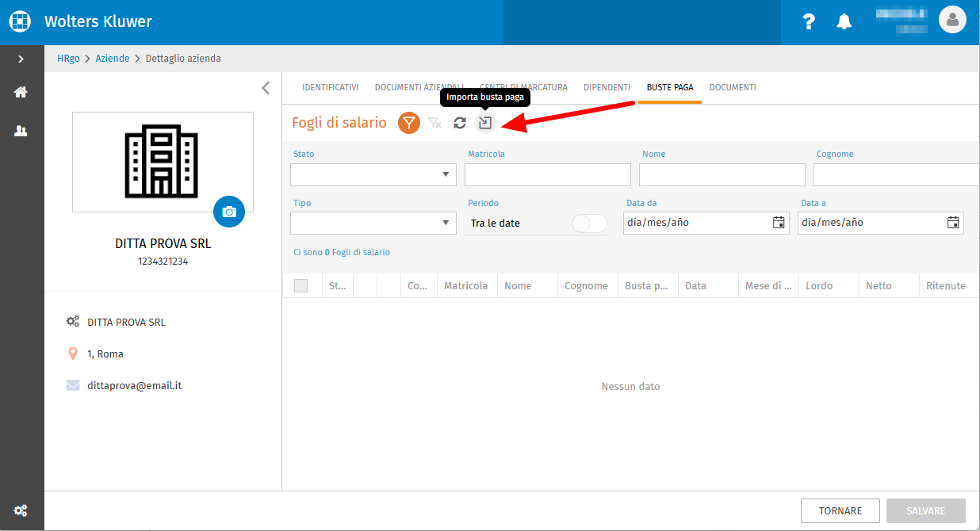
Task: Click the Salvare button
Action: coord(926,511)
